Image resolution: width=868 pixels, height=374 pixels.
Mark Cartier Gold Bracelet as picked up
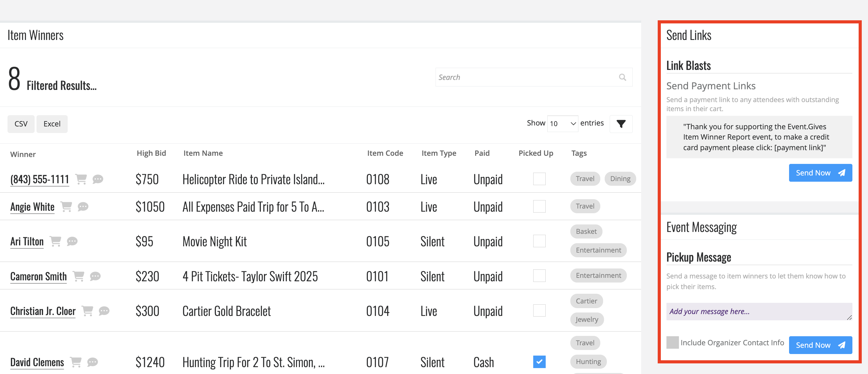pyautogui.click(x=539, y=311)
